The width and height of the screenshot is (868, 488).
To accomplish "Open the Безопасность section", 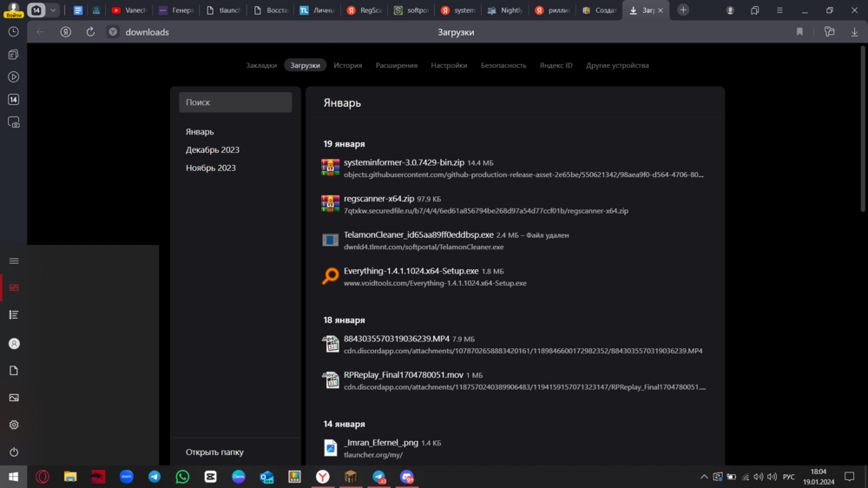I will tap(503, 65).
